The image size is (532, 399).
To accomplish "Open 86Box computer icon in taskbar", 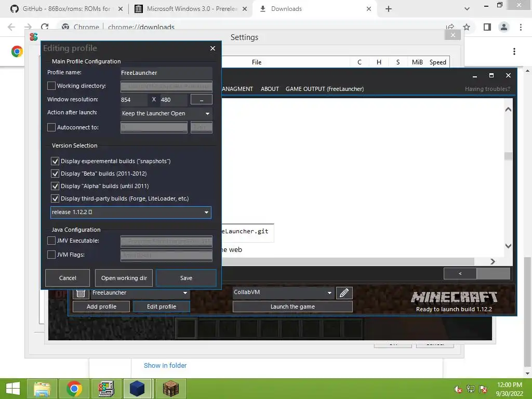I will 106,389.
